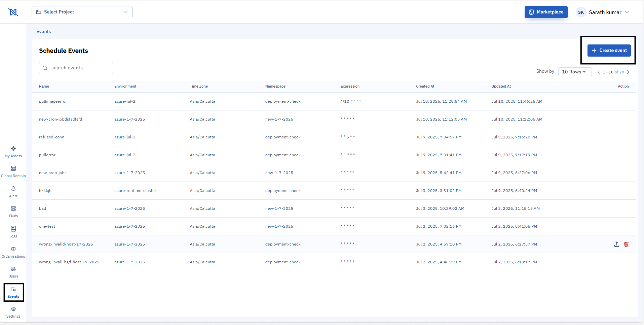
Task: Open Logs in the sidebar
Action: coord(13,232)
